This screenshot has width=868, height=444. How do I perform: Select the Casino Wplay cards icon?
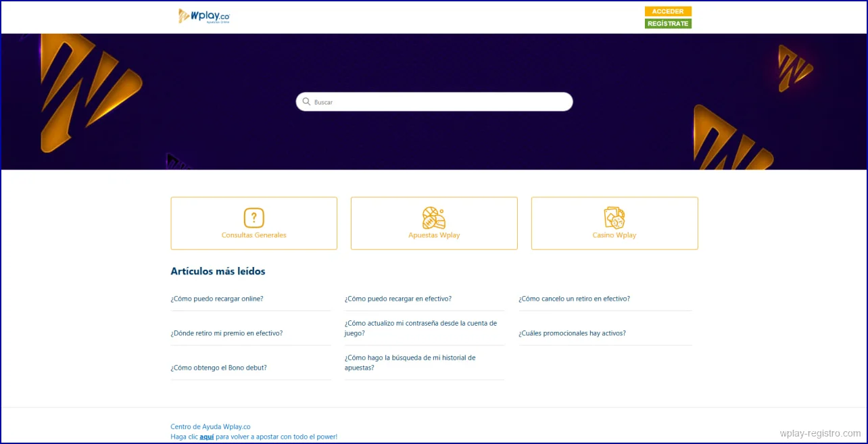614,218
